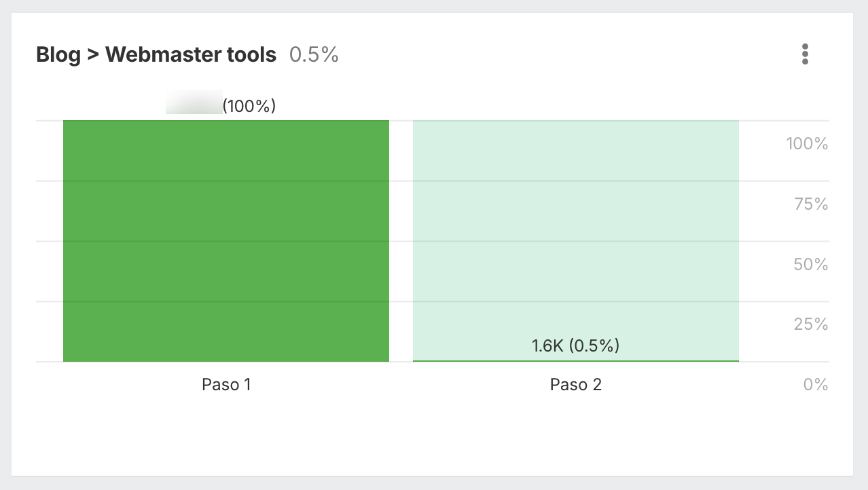Click the 1.6K (0.5%) value label
This screenshot has width=868, height=490.
575,345
